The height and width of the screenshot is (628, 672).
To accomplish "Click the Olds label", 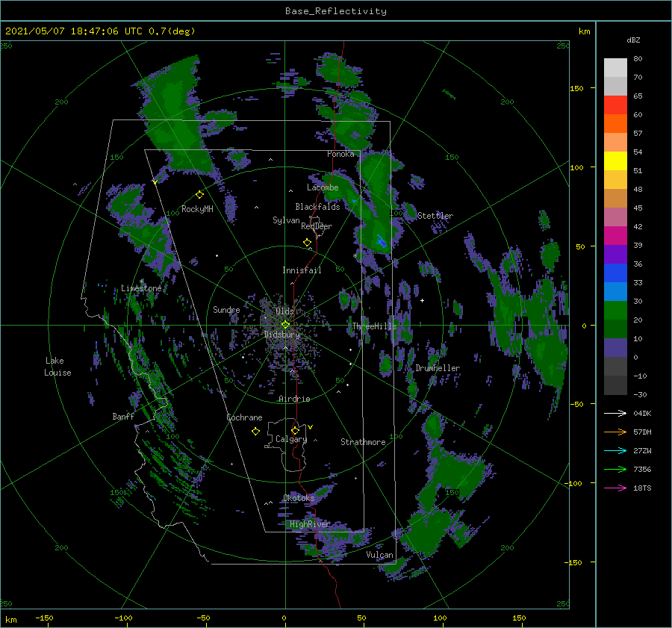I will (x=284, y=311).
